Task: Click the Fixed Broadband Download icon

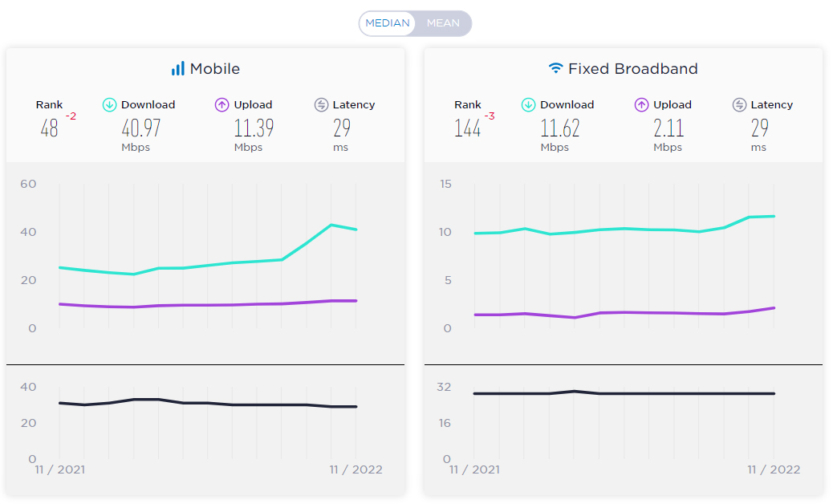Action: coord(528,104)
